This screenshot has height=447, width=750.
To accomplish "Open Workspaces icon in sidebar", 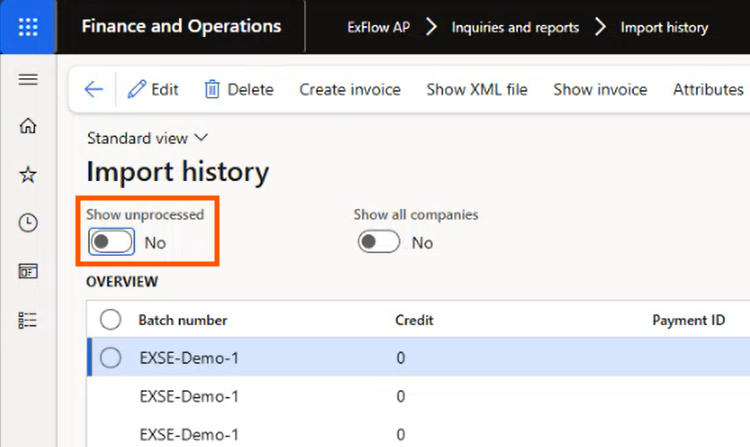I will [x=28, y=271].
